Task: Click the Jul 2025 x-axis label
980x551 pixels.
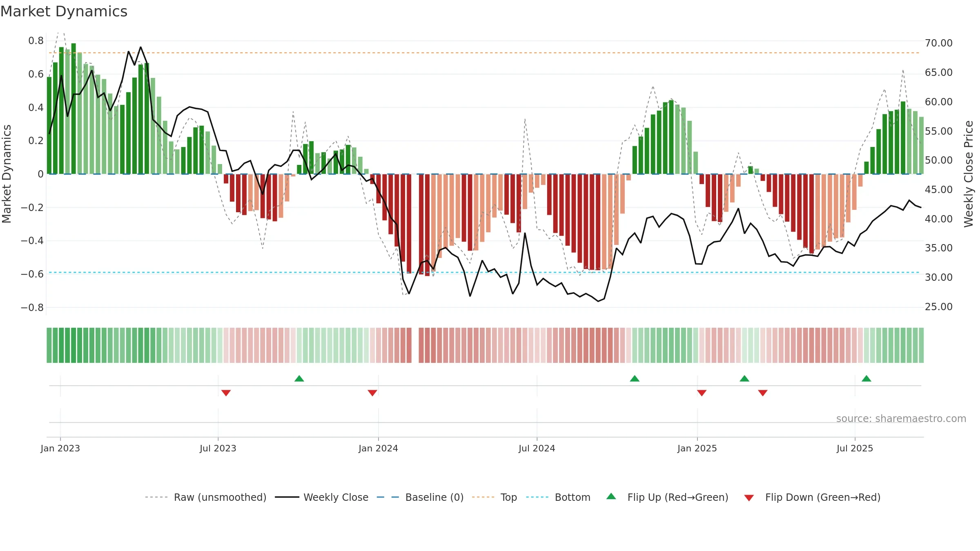Action: (855, 448)
